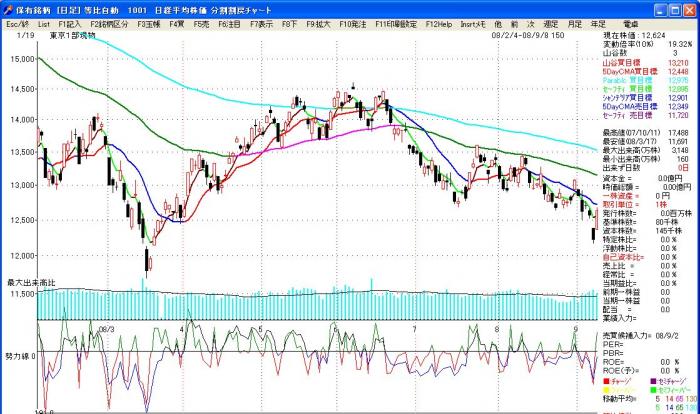The image size is (700, 414).
Task: Switch chart to weekly 週足
Action: (550, 25)
